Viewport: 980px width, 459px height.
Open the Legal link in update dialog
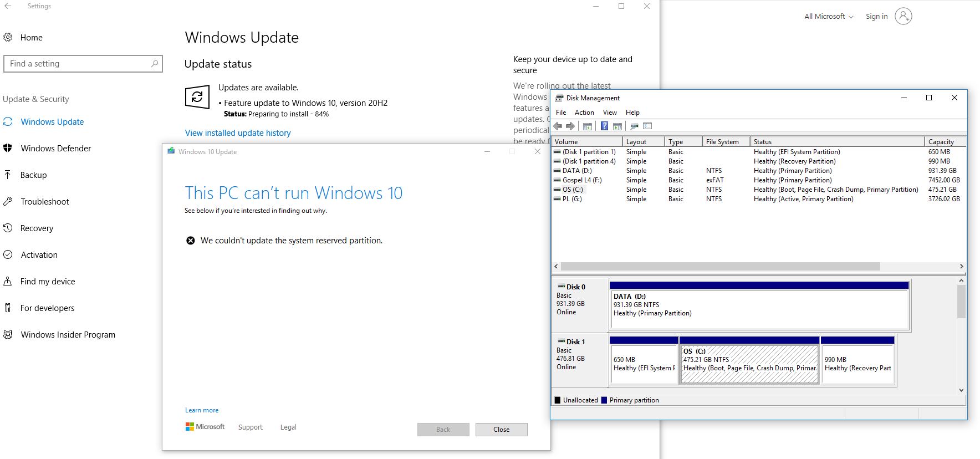click(x=288, y=427)
